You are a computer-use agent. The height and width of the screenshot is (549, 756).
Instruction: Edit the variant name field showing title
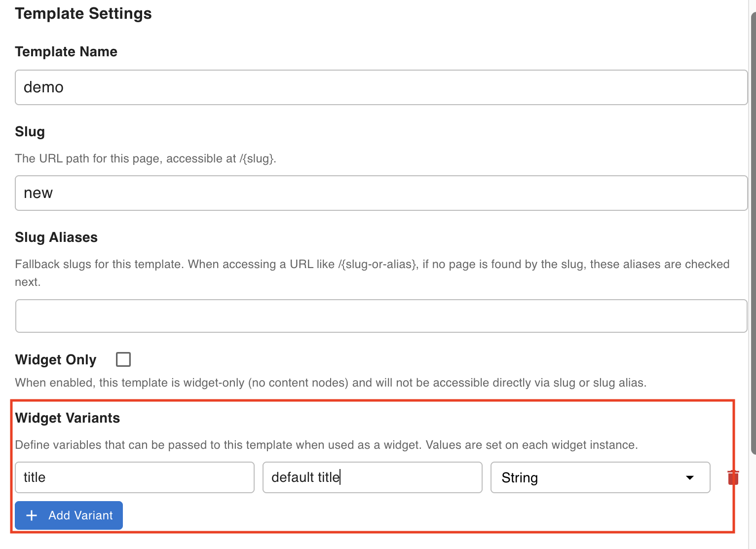click(x=134, y=477)
